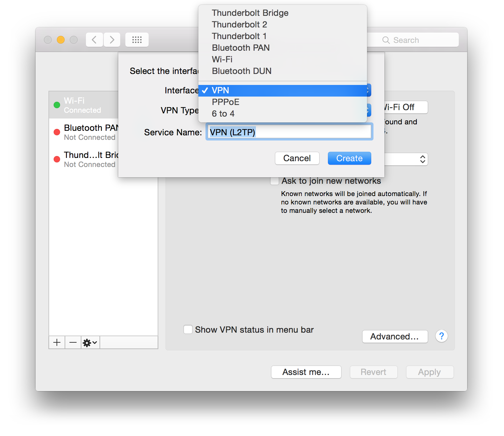Enable Ask to join new networks
The width and height of the screenshot is (504, 436).
275,181
